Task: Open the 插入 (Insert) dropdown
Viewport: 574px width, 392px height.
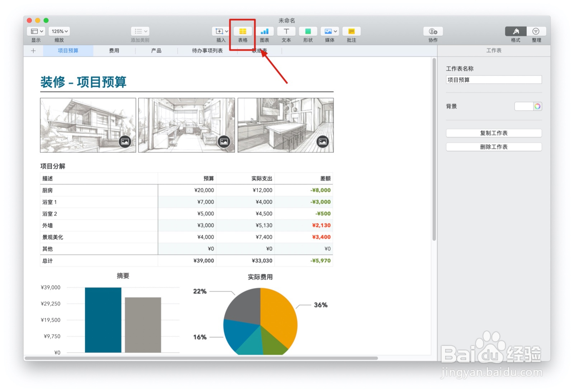Action: coord(220,31)
